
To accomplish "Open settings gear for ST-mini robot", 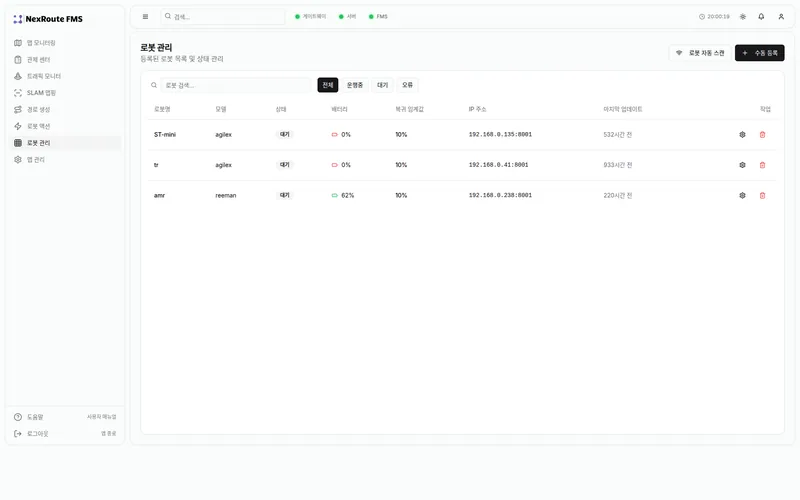I will pyautogui.click(x=742, y=135).
